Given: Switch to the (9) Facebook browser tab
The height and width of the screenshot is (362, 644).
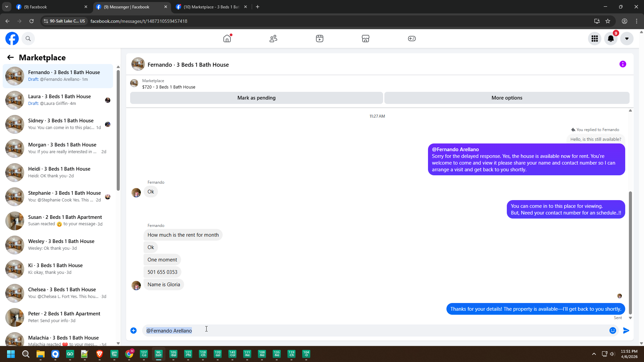Looking at the screenshot, I should pos(52,7).
